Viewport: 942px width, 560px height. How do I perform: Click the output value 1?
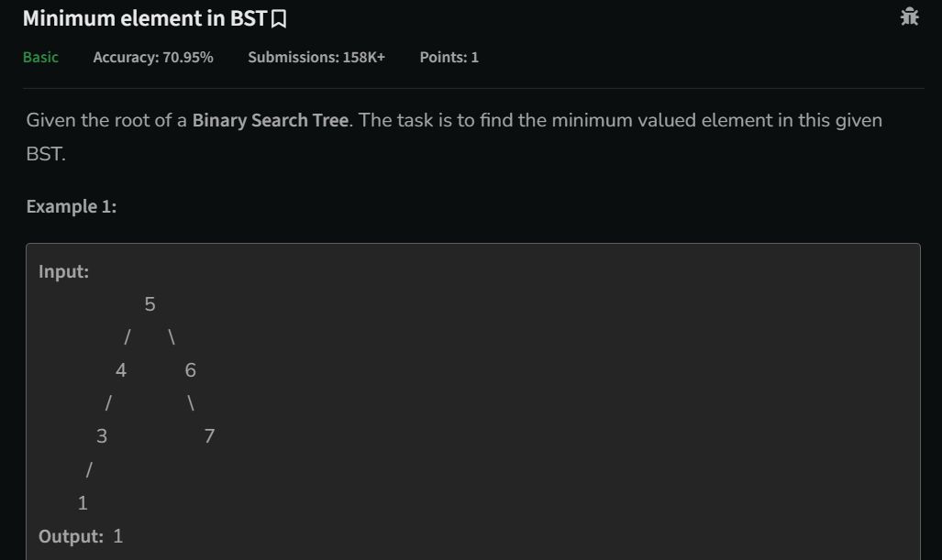pyautogui.click(x=117, y=536)
